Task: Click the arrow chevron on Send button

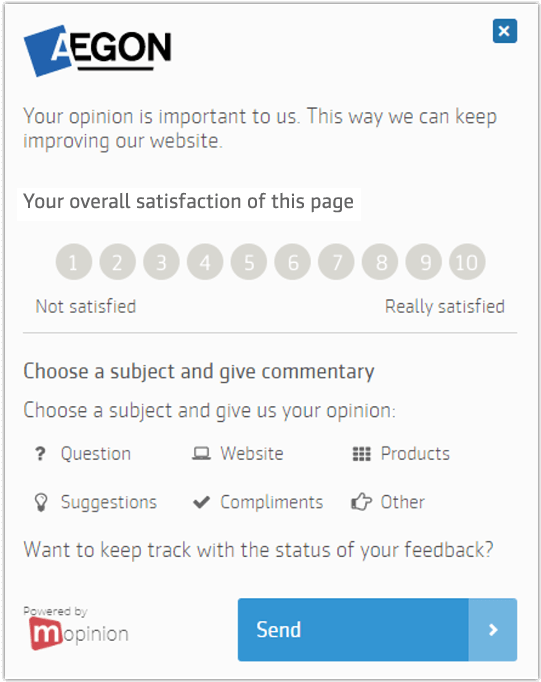Action: (x=493, y=630)
